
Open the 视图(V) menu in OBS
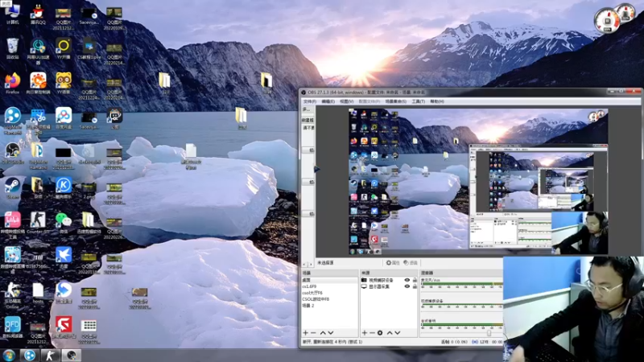(x=347, y=101)
